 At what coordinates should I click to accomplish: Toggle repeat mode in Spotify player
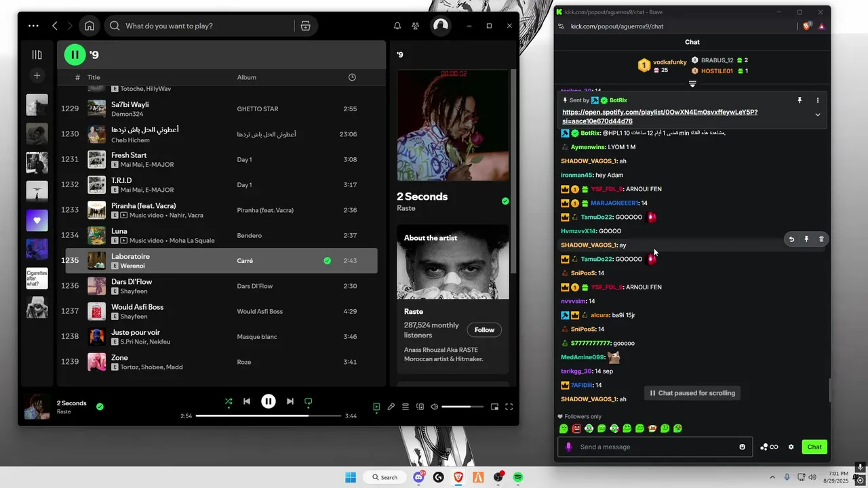point(309,401)
